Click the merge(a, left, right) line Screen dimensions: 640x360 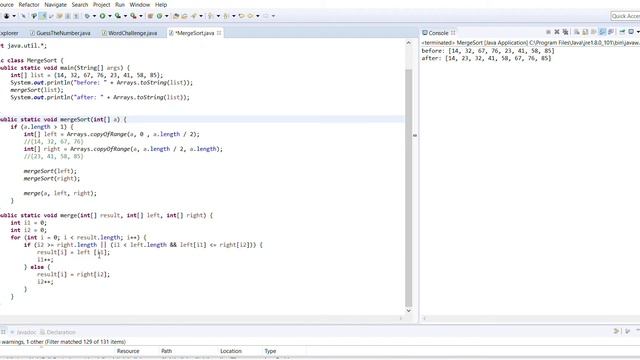pyautogui.click(x=60, y=193)
